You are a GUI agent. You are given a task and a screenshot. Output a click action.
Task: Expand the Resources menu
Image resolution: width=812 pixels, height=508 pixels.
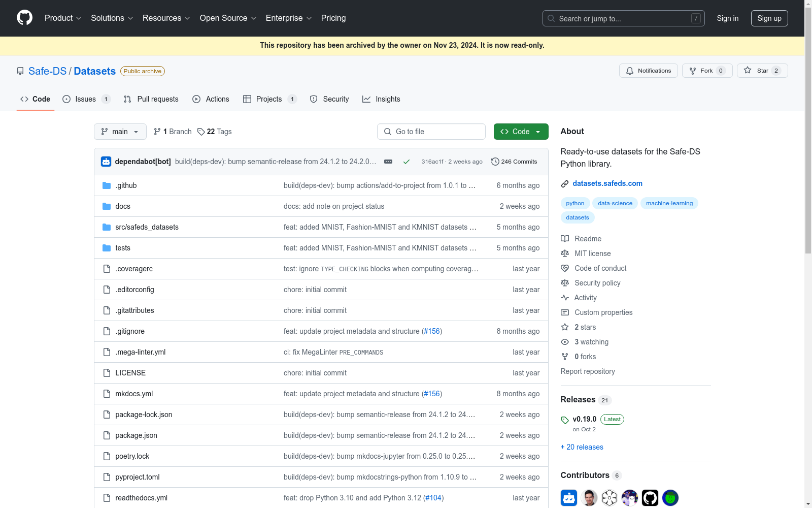pos(166,18)
